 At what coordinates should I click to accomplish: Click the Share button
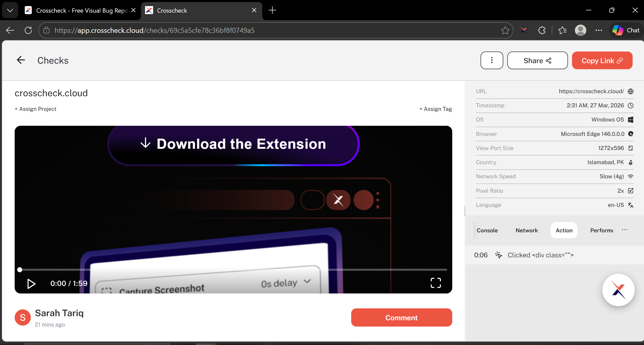tap(537, 61)
